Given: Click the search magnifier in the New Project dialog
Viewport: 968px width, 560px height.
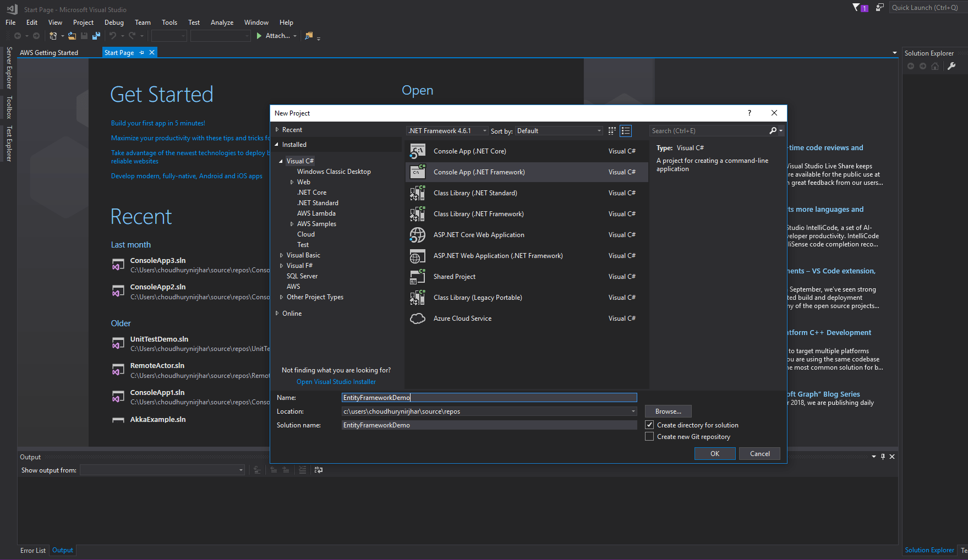Looking at the screenshot, I should click(774, 130).
